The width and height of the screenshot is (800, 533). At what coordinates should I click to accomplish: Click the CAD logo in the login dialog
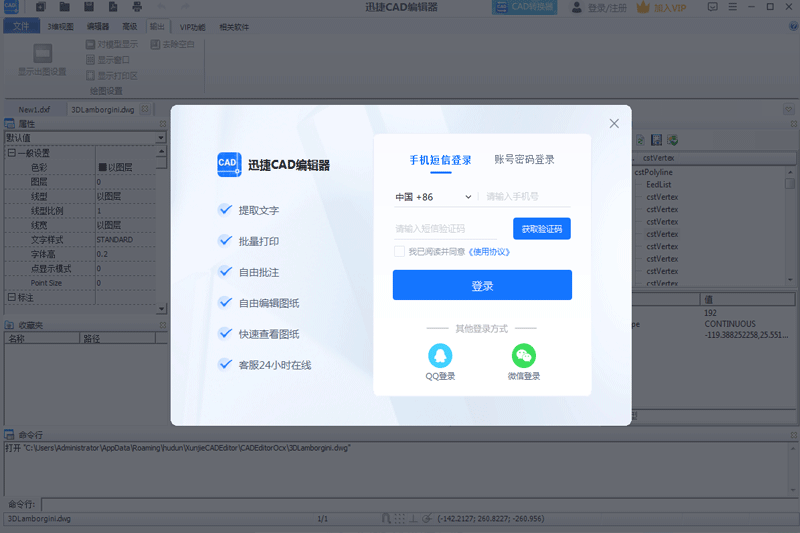[229, 164]
